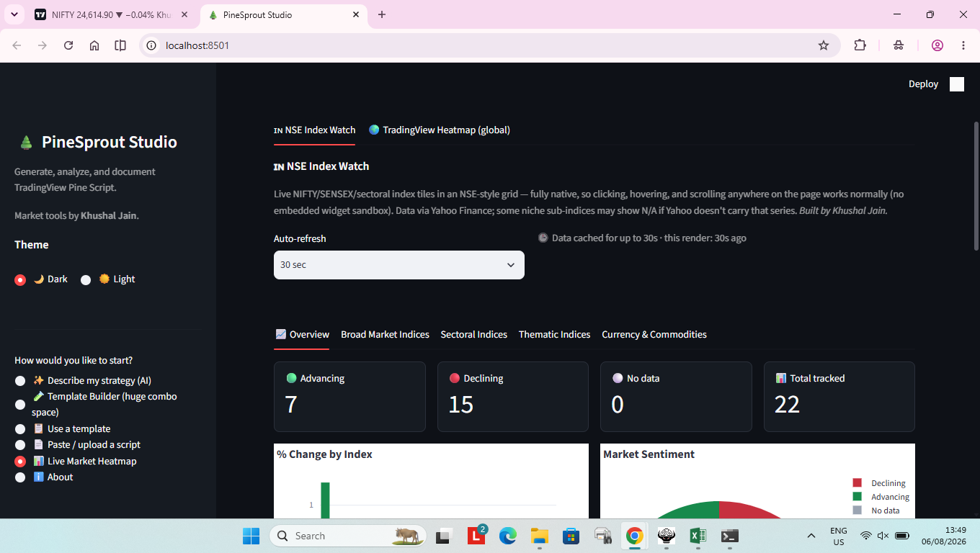Click the page vertical scrollbar
The image size is (980, 553).
tap(976, 186)
